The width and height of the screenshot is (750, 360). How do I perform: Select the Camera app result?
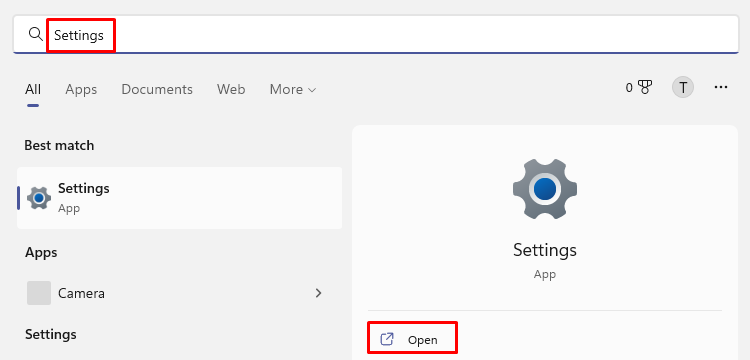[x=179, y=293]
